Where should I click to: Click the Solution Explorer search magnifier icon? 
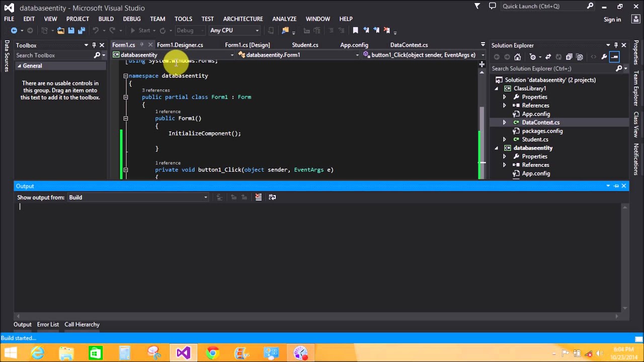[x=619, y=68]
